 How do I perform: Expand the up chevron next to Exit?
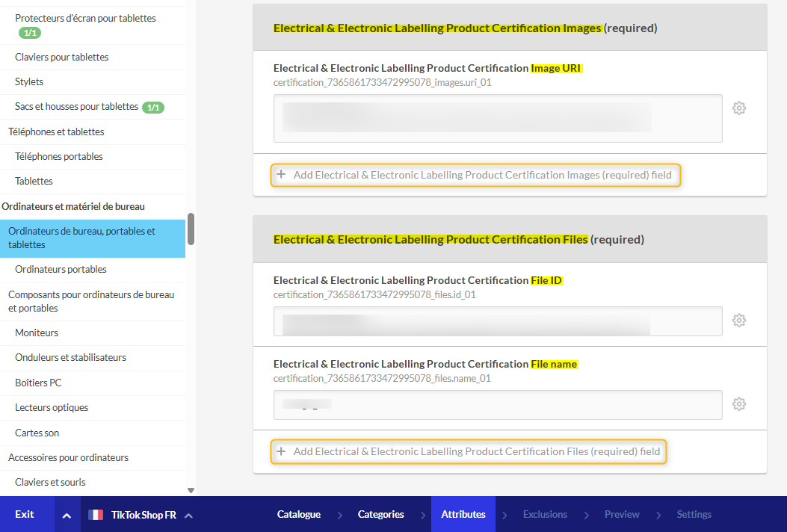pyautogui.click(x=67, y=515)
